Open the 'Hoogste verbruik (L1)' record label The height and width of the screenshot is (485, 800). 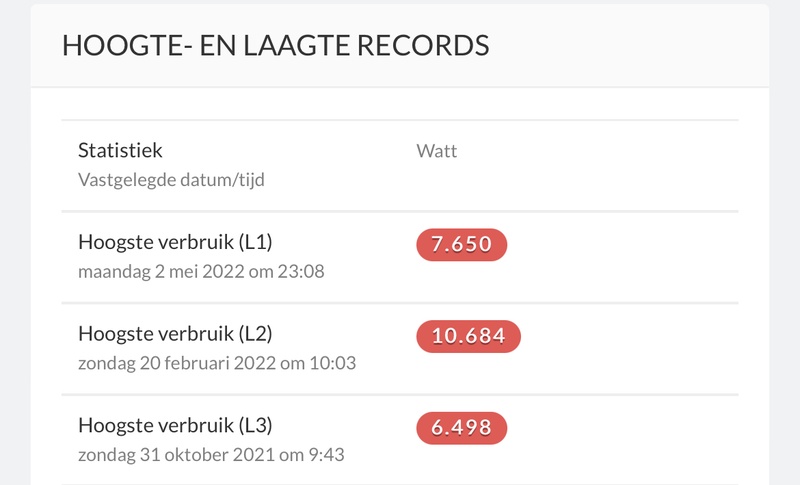pyautogui.click(x=175, y=242)
